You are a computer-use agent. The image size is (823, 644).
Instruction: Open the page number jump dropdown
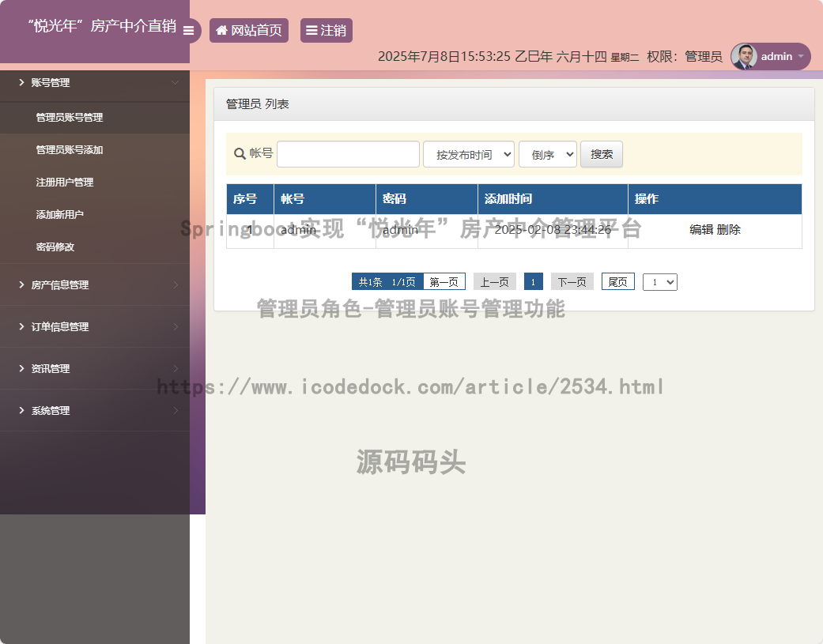[x=660, y=282]
